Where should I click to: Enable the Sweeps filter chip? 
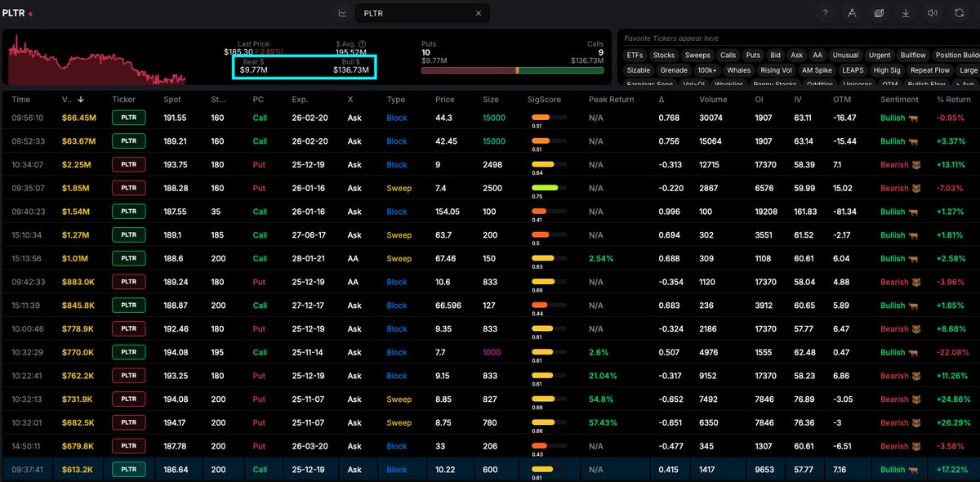pyautogui.click(x=697, y=55)
